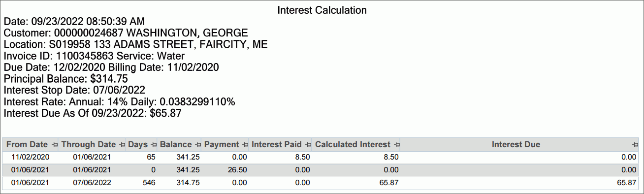Click pin icon on Days column
This screenshot has height=194, width=644.
[x=154, y=145]
